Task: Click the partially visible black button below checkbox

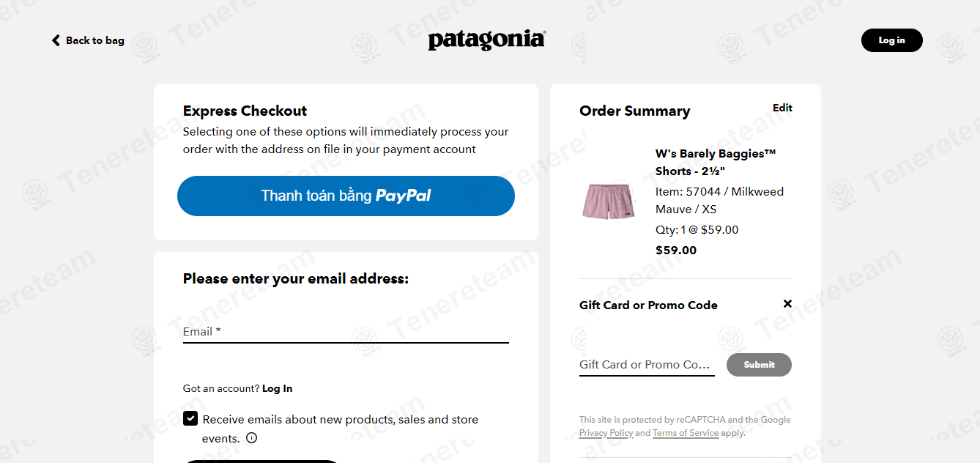Action: click(261, 461)
